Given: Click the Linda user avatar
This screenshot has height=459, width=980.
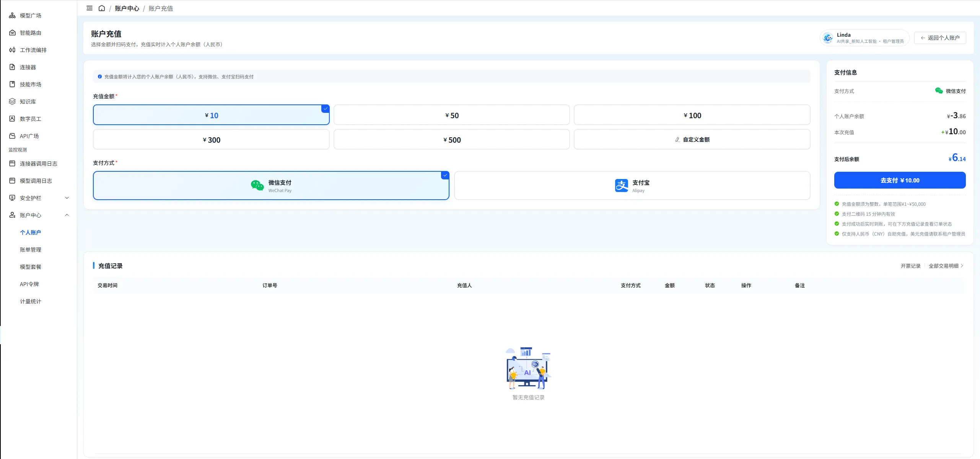Looking at the screenshot, I should pyautogui.click(x=828, y=38).
